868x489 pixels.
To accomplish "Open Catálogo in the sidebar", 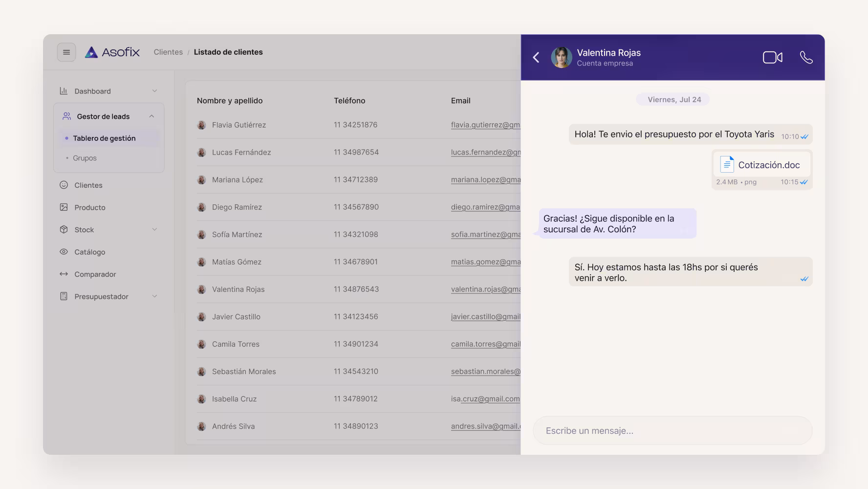I will point(90,252).
